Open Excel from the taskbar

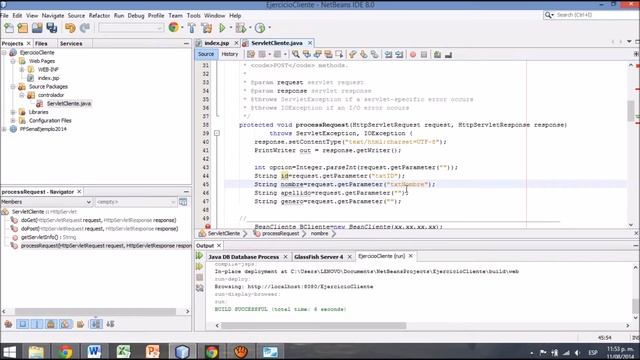[x=123, y=351]
